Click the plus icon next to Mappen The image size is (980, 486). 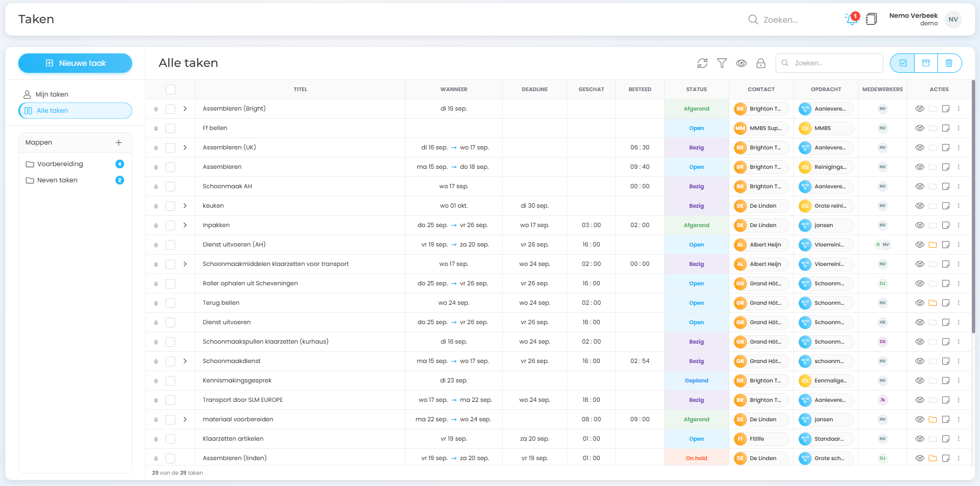pyautogui.click(x=119, y=142)
